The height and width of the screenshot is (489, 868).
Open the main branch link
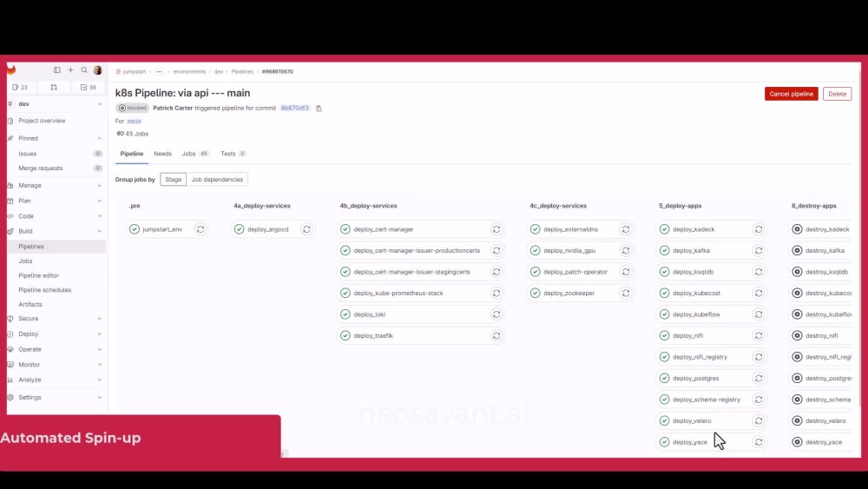tap(134, 122)
